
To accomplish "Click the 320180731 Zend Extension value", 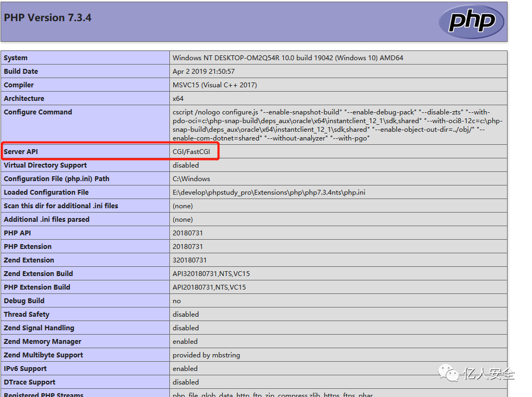I will [x=189, y=260].
